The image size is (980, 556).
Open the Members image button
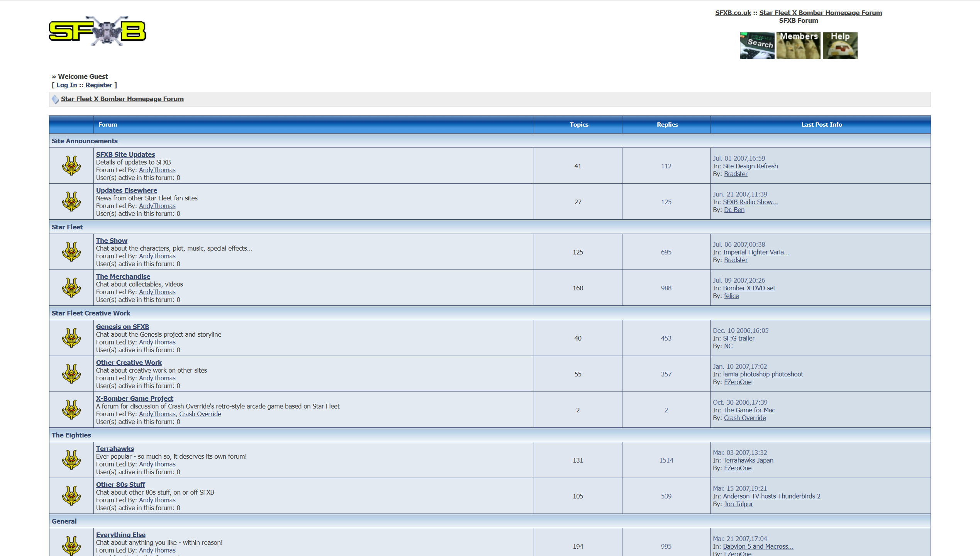(x=798, y=46)
